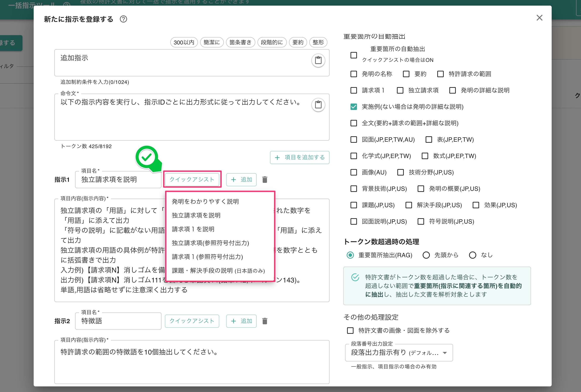581x392 pixels.
Task: Check 請求項1 checkbox
Action: coord(354,90)
